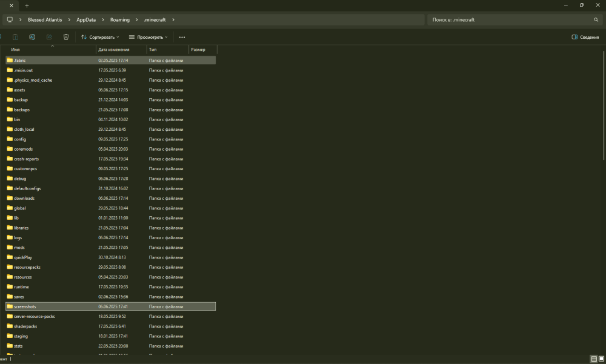Expand chevron after Blessed Atlantis
Image resolution: width=606 pixels, height=364 pixels.
pyautogui.click(x=69, y=20)
